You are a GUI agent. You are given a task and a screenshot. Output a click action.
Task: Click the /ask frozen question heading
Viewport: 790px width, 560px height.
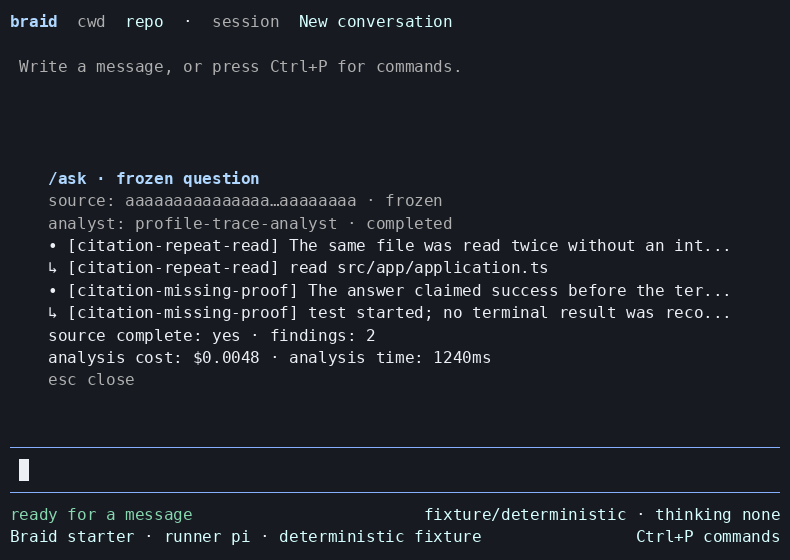(x=154, y=178)
